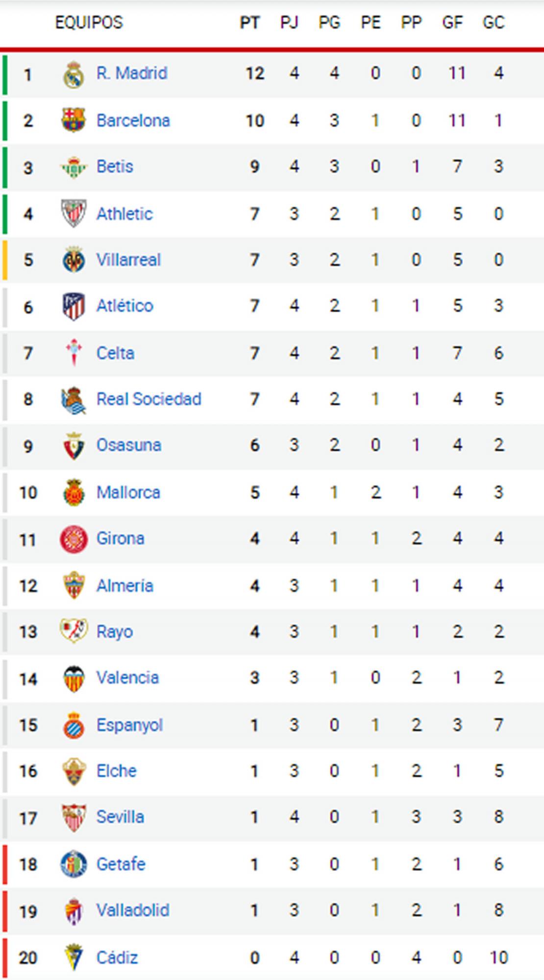544x980 pixels.
Task: Open the Valladolid team link
Action: click(132, 910)
